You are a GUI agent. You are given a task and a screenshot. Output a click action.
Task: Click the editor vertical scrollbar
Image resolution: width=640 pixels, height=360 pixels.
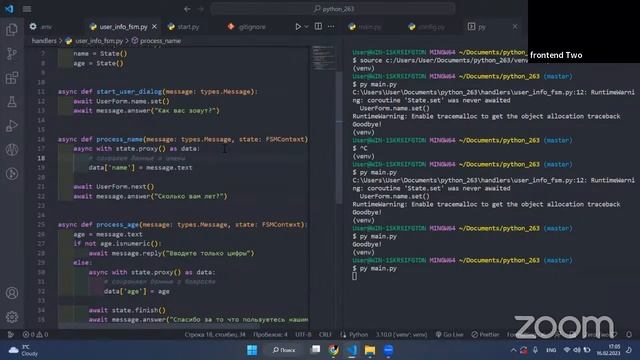tap(339, 137)
